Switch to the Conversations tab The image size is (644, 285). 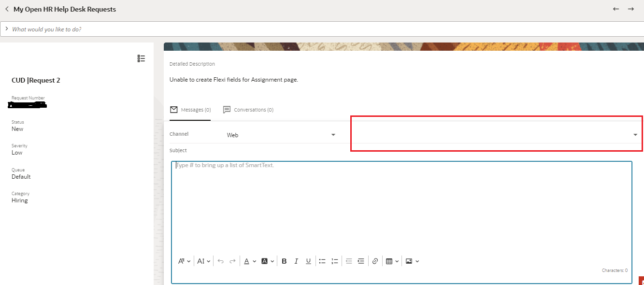pos(248,110)
